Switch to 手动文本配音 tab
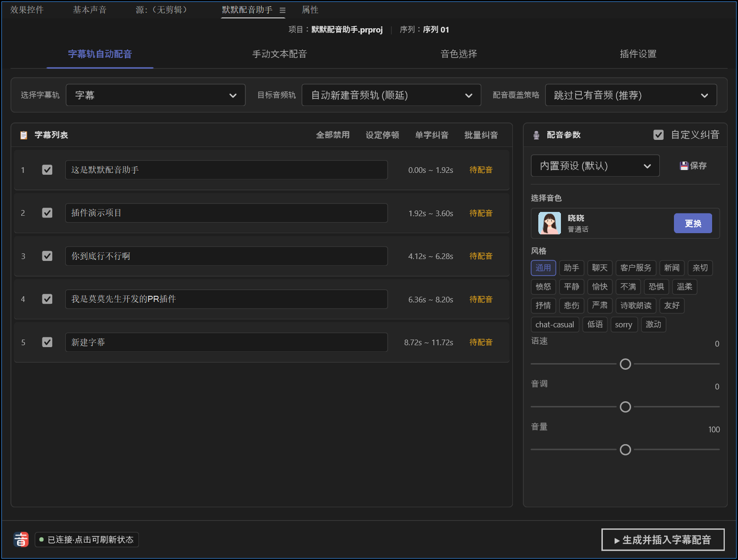This screenshot has height=560, width=738. (279, 54)
